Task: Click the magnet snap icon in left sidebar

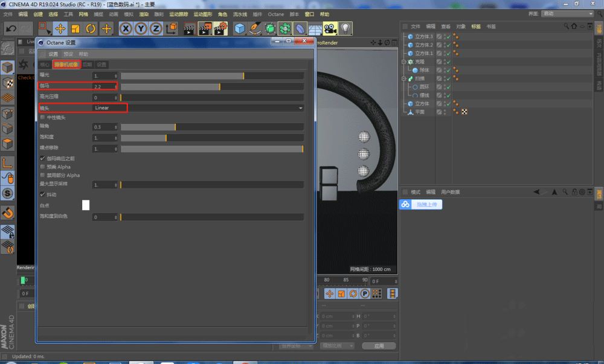Action: [x=8, y=212]
